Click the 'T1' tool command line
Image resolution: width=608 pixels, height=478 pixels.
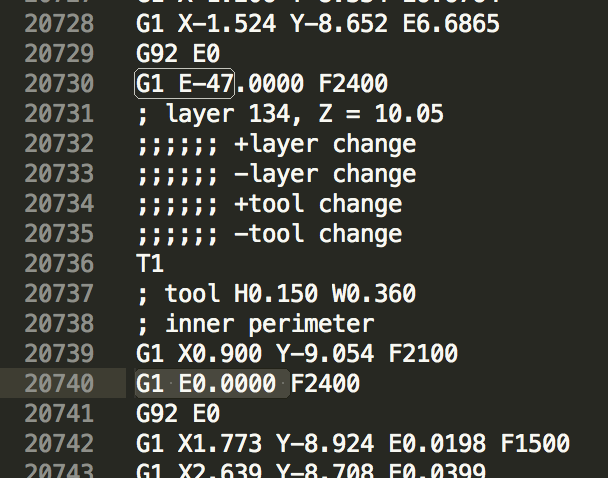[150, 264]
